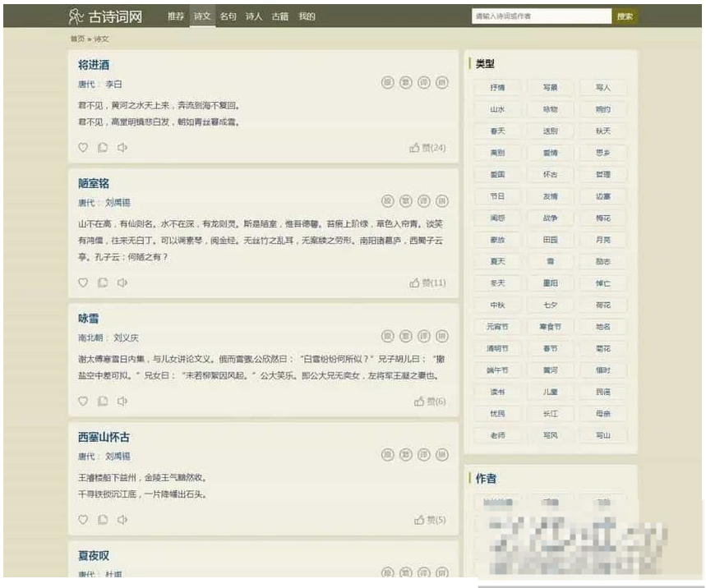Like the 西塞山怀古 poem 赞(5)
This screenshot has width=706, height=588.
click(x=430, y=520)
